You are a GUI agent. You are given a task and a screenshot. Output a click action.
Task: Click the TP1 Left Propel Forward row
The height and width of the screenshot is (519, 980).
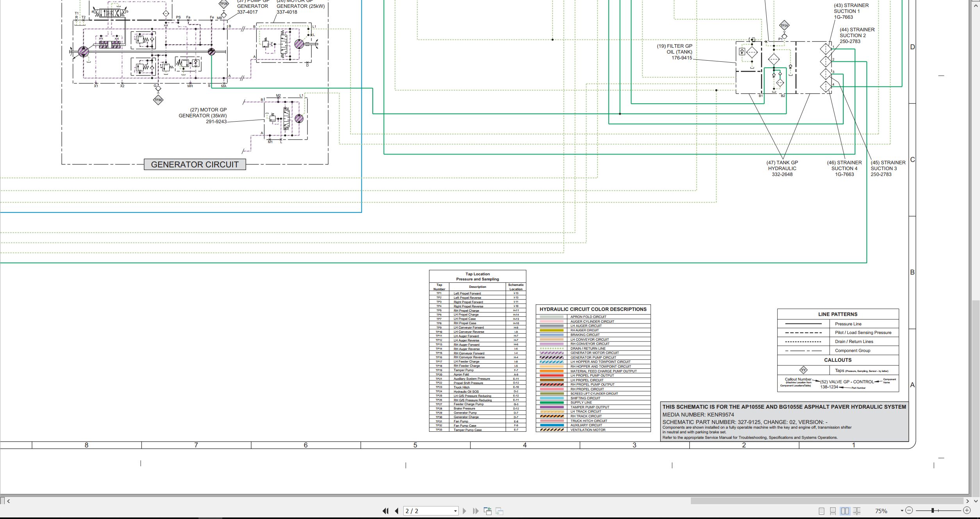point(477,293)
